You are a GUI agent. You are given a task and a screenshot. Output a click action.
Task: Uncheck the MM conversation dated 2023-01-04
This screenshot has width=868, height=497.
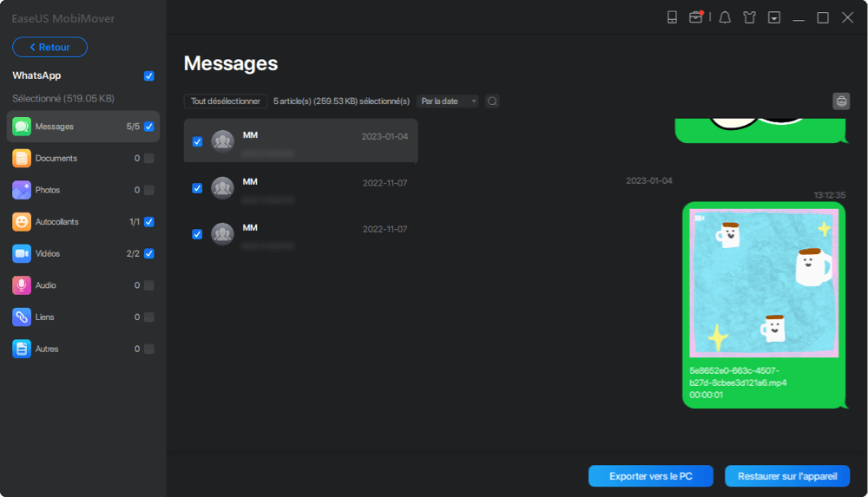(x=197, y=141)
